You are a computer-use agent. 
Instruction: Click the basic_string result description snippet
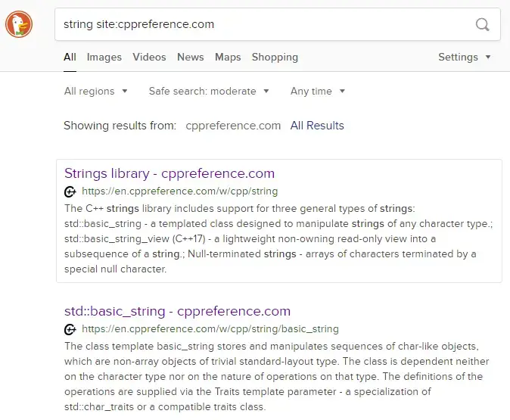(x=277, y=376)
